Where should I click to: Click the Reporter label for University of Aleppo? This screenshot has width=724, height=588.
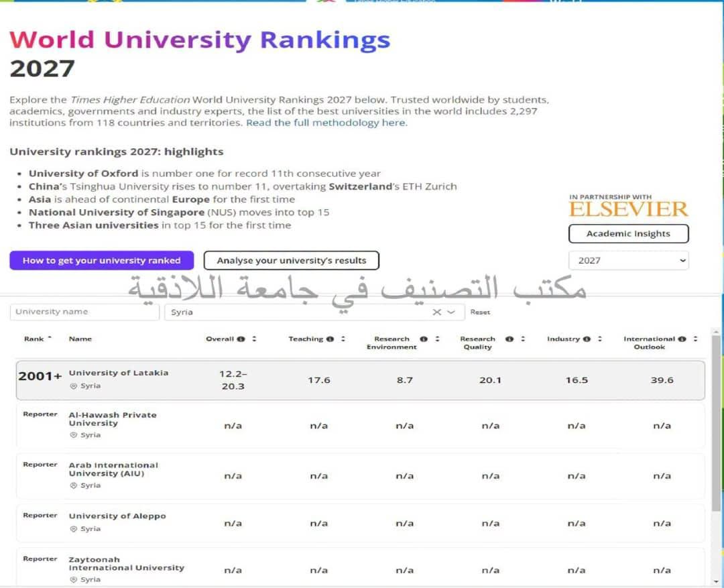coord(40,516)
